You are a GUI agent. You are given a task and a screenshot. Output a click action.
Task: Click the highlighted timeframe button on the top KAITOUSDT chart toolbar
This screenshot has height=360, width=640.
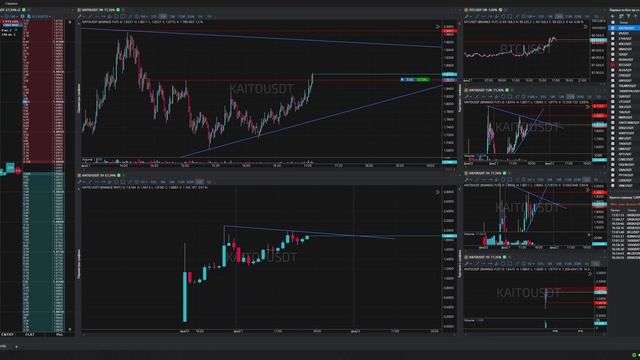click(162, 16)
